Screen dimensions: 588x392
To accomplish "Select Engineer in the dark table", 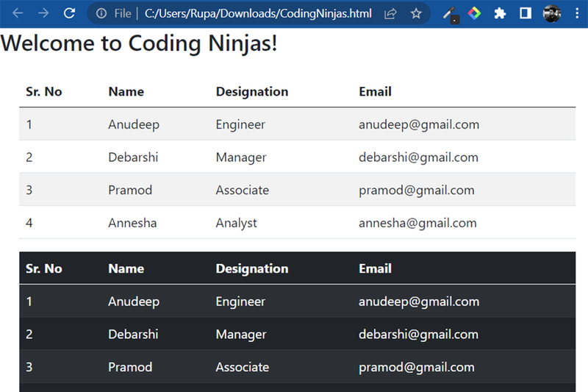I will (x=240, y=302).
